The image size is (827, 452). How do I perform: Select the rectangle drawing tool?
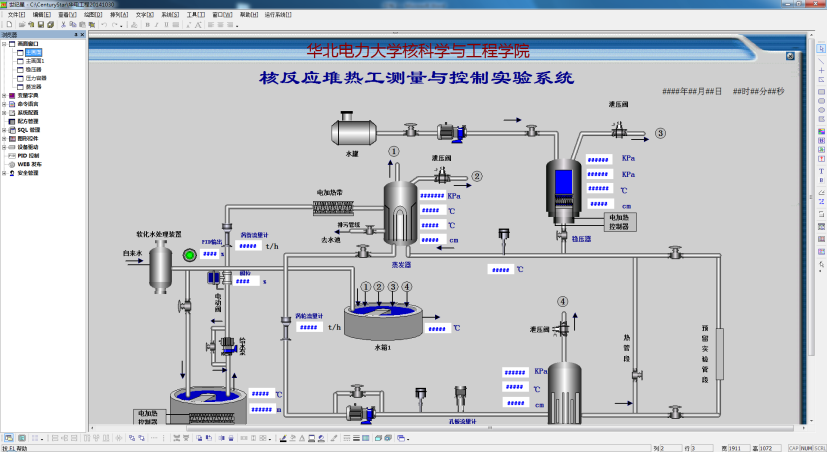click(x=821, y=92)
